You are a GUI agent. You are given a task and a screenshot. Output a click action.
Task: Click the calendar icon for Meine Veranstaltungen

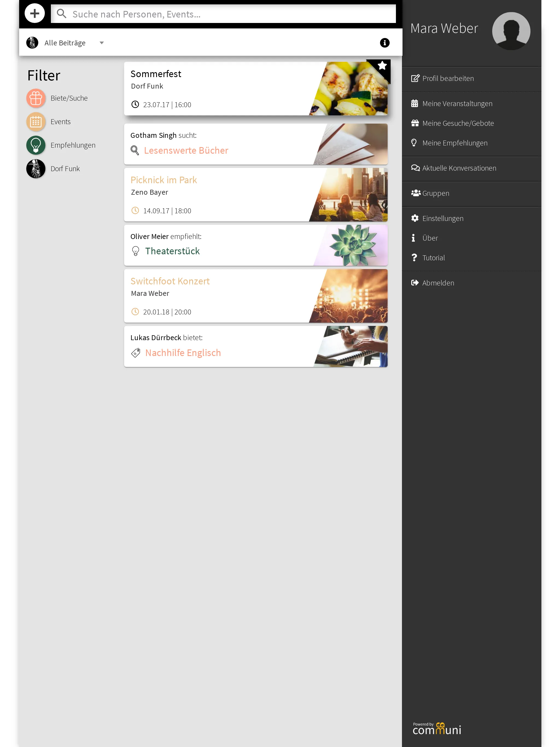tap(415, 104)
